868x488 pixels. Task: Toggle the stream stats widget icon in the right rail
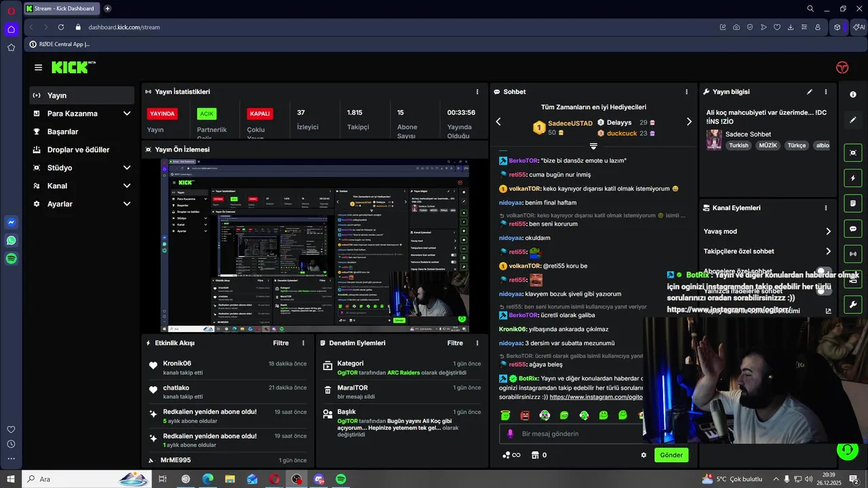[853, 254]
